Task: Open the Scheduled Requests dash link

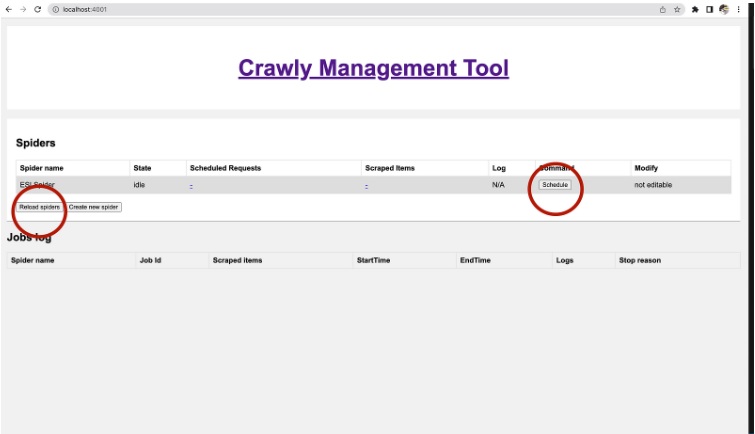Action: (x=191, y=185)
